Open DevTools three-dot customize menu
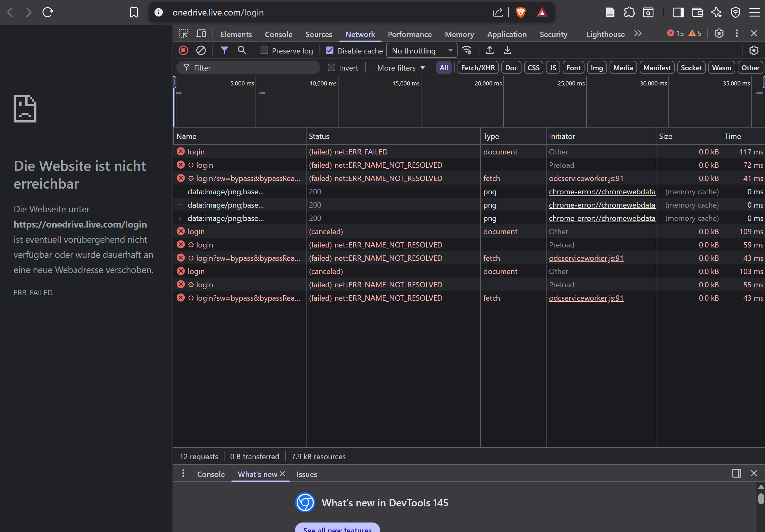 click(737, 33)
